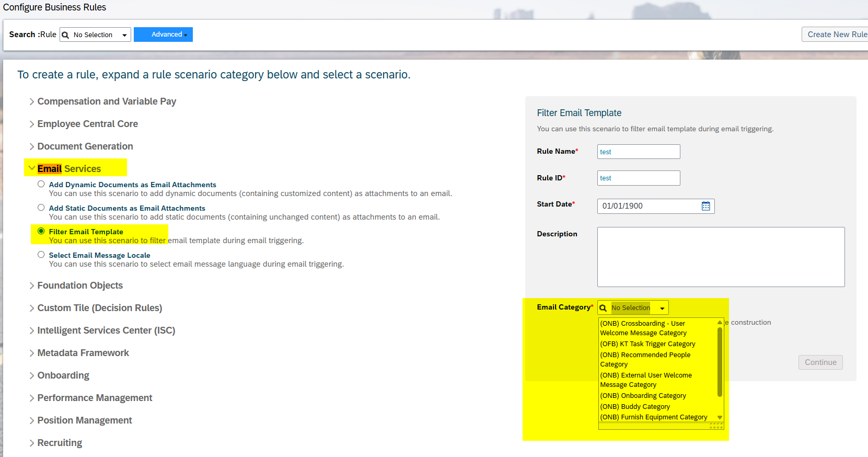Click the search icon in Email Category field

603,308
